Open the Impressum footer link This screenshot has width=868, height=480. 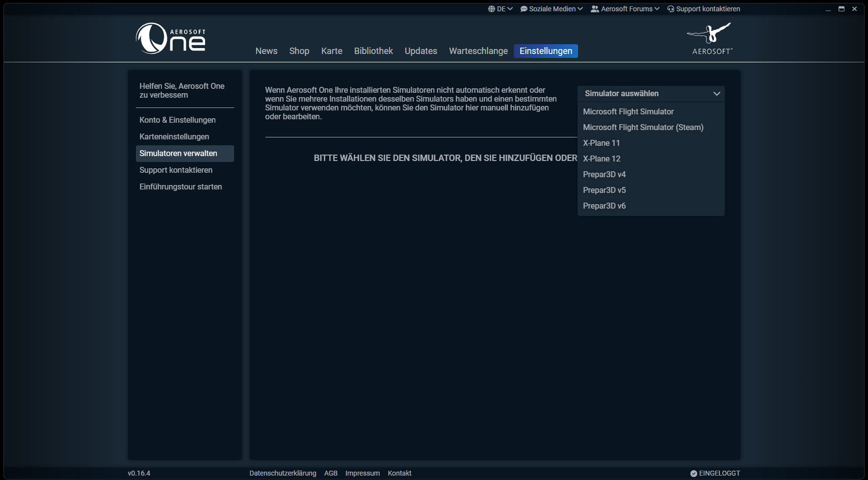[x=362, y=473]
